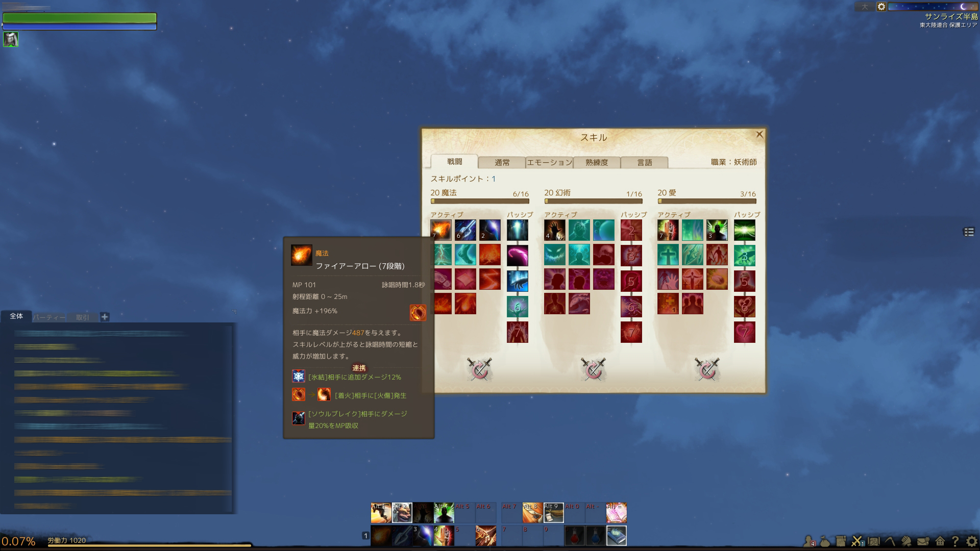The width and height of the screenshot is (980, 551).
Task: Use the Alt 2 grinning face skill
Action: click(402, 513)
